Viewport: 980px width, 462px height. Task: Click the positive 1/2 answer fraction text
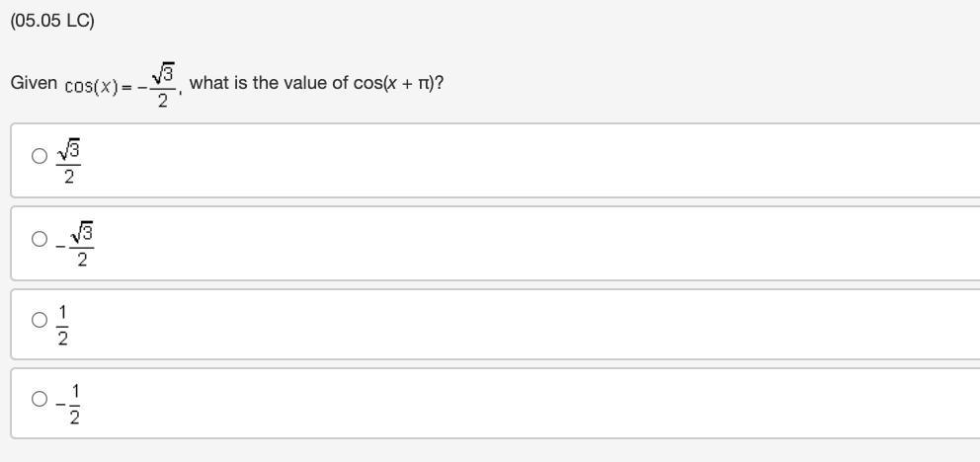[63, 325]
